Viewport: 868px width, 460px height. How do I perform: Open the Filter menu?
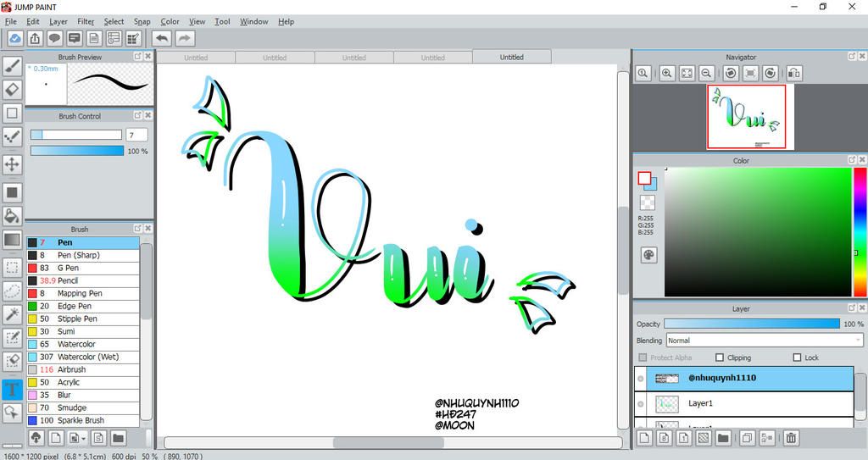pyautogui.click(x=86, y=21)
